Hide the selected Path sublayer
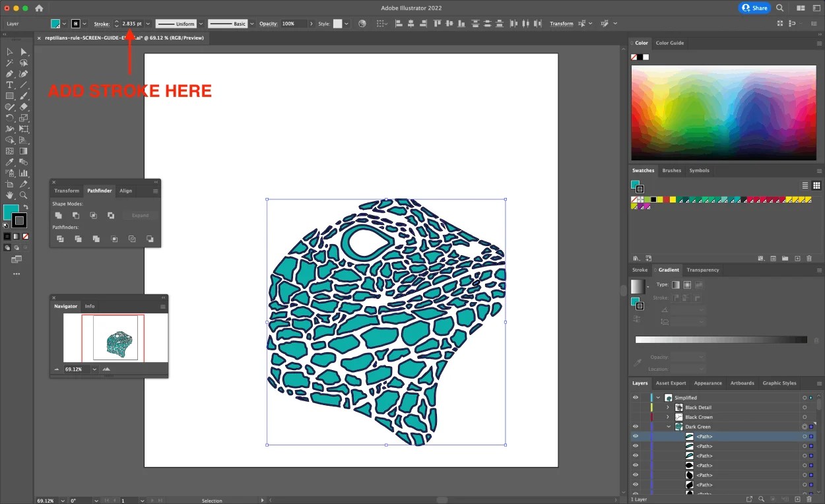825x504 pixels. coord(635,436)
